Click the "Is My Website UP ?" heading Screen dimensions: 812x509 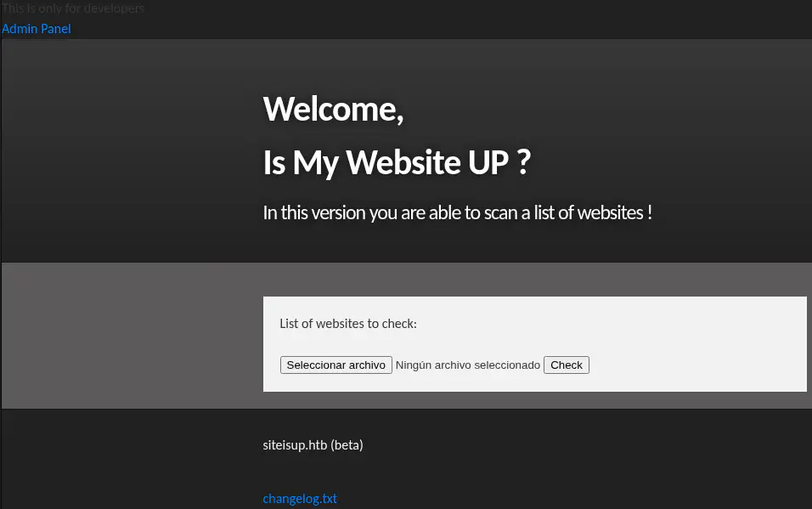click(397, 161)
